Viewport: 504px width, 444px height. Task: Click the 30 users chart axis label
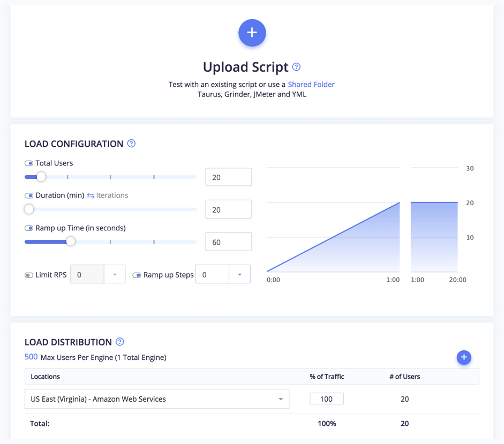pyautogui.click(x=470, y=168)
